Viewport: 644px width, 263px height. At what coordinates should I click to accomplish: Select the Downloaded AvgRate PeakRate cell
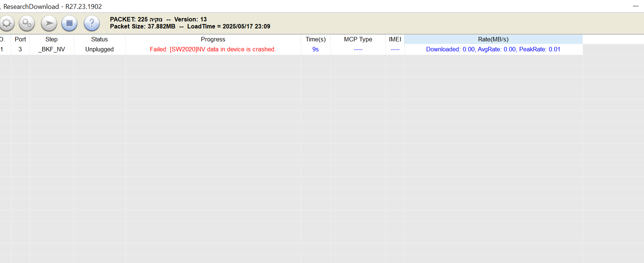point(493,49)
